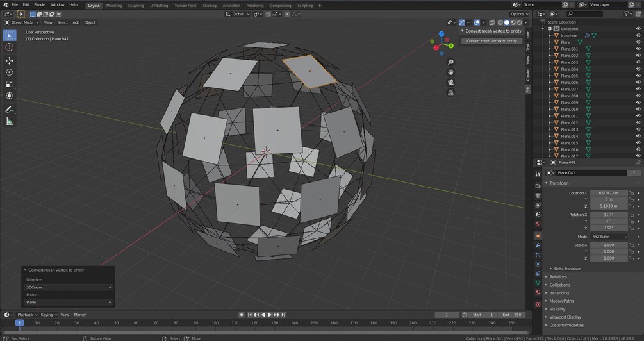Screen dimensions: 644x341
Task: Open the timeline Marker menu
Action: tap(80, 315)
